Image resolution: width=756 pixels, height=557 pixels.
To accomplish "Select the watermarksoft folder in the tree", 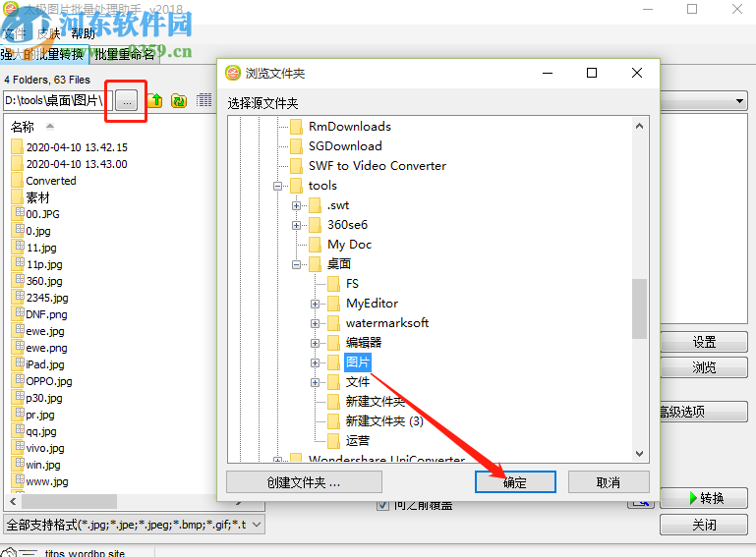I will coord(386,323).
